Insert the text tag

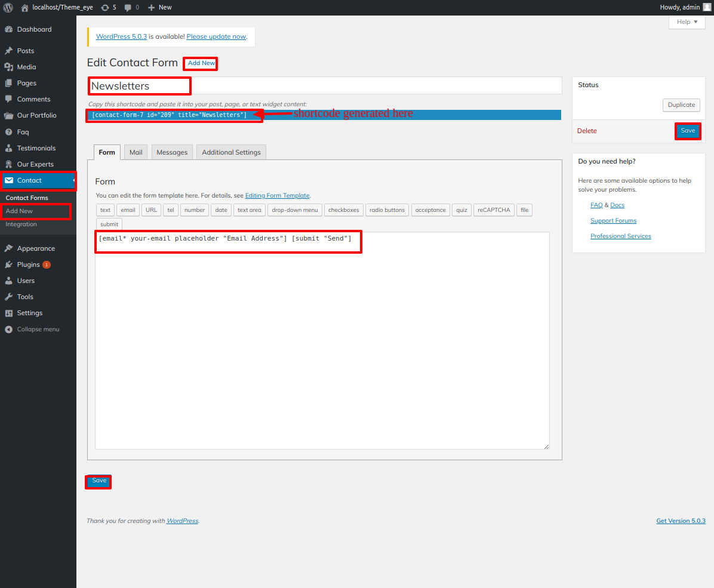[105, 210]
